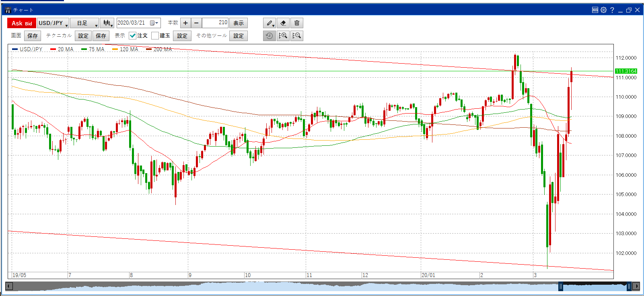
Task: Toggle the 建玉 checkbox
Action: pos(155,36)
